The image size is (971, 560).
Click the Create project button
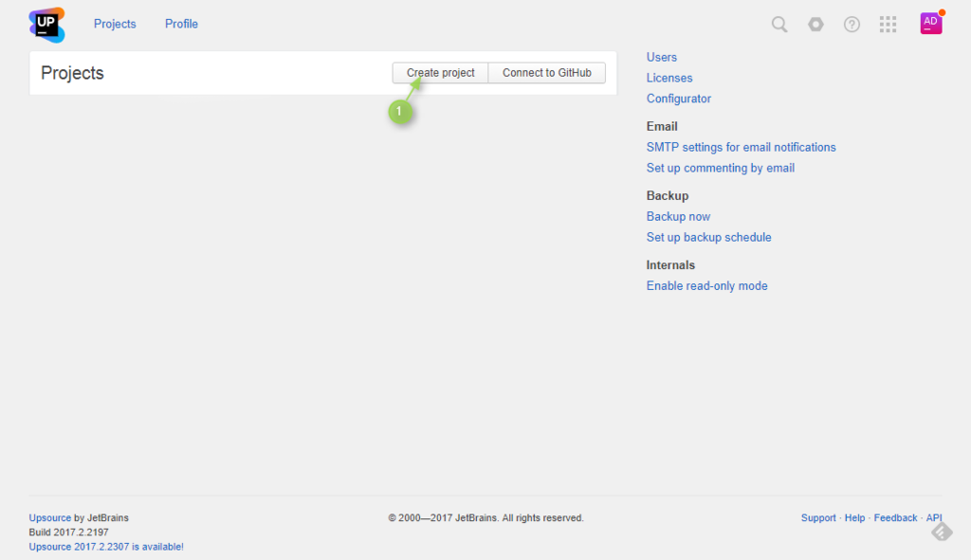pyautogui.click(x=440, y=72)
